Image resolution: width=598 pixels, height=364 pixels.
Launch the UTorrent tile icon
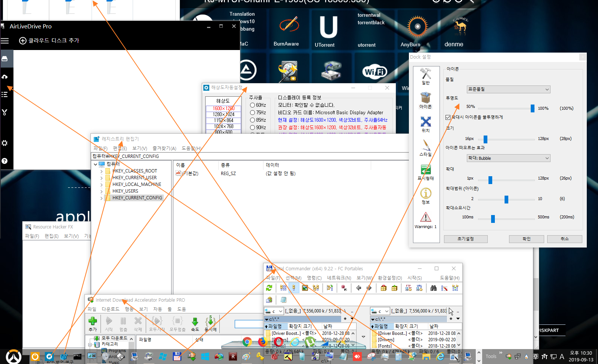(x=328, y=27)
